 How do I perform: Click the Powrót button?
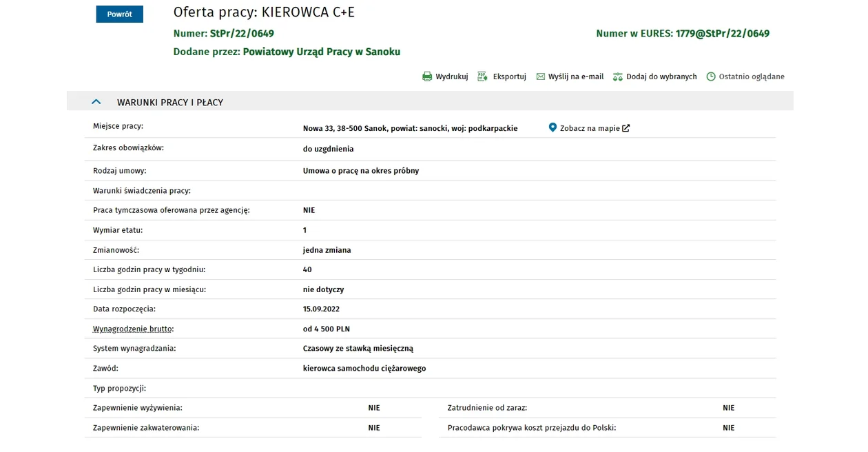point(119,14)
